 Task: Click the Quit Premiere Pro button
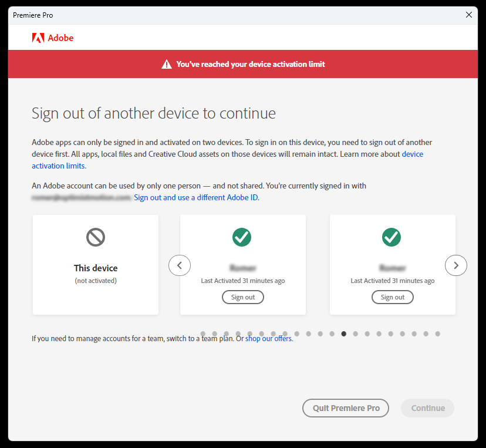click(346, 408)
